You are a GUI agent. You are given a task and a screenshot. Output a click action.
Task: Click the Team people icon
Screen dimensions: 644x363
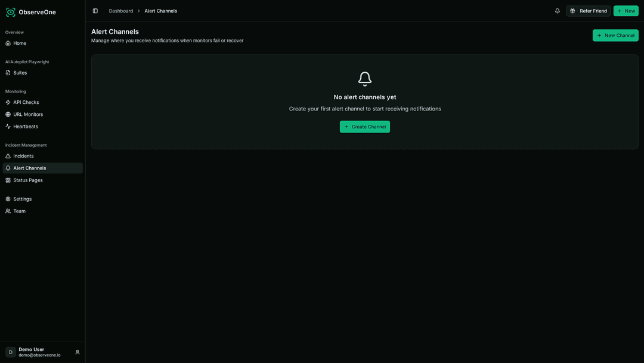click(x=8, y=211)
